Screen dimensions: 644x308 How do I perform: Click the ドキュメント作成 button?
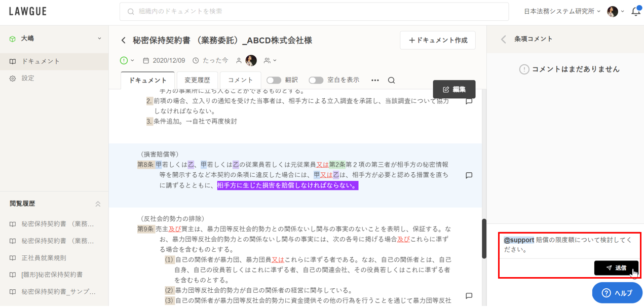pos(438,41)
